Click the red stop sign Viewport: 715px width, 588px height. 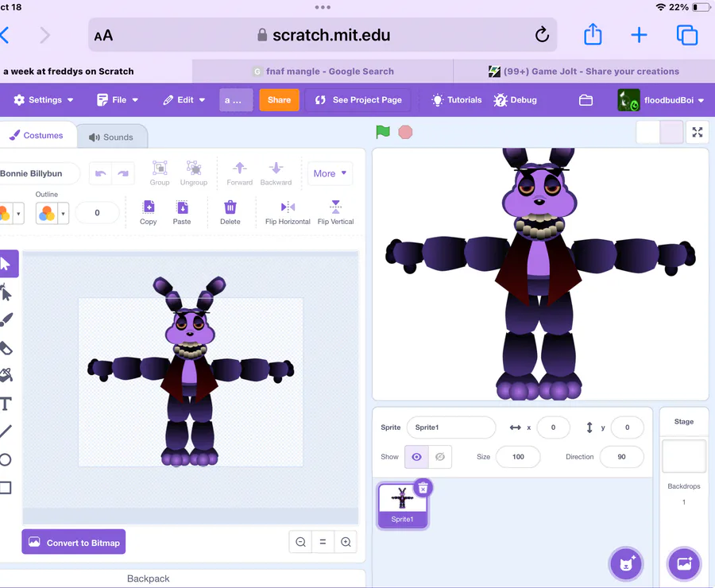point(405,132)
